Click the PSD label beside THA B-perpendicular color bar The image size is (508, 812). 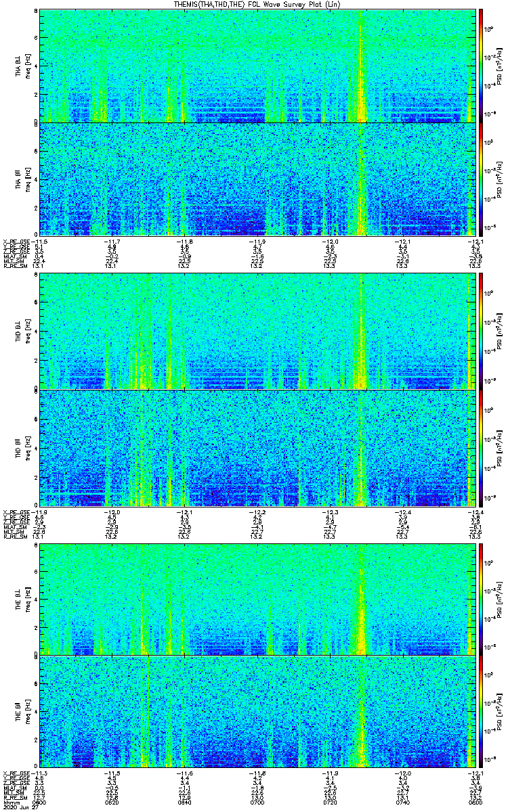(x=500, y=66)
